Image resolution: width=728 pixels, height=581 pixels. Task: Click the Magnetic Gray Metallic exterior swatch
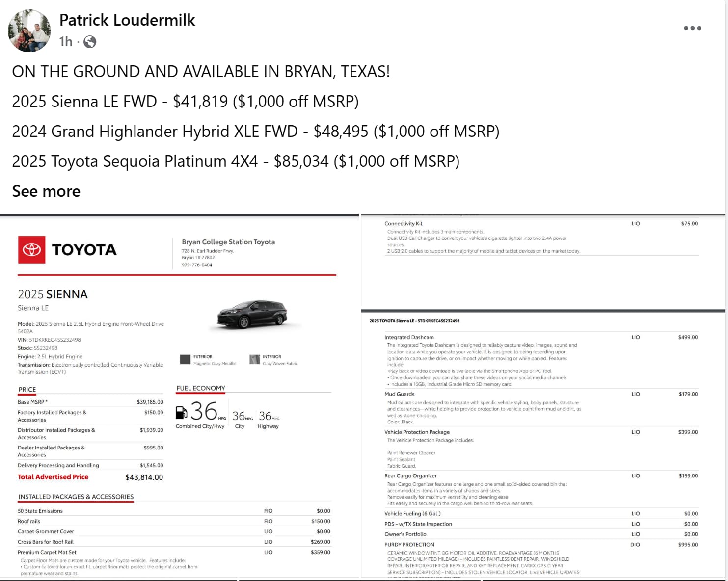pyautogui.click(x=185, y=360)
